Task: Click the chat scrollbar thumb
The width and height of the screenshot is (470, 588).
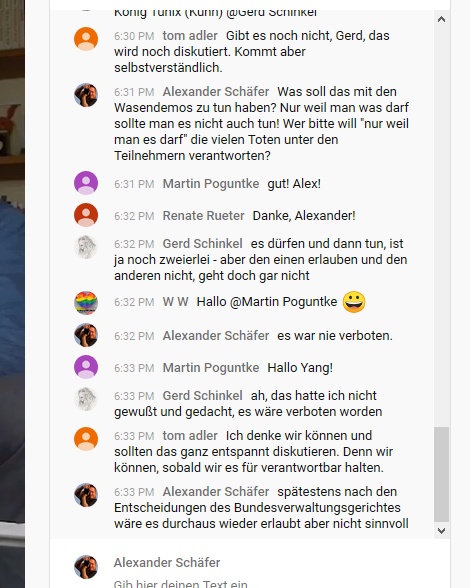Action: [441, 474]
